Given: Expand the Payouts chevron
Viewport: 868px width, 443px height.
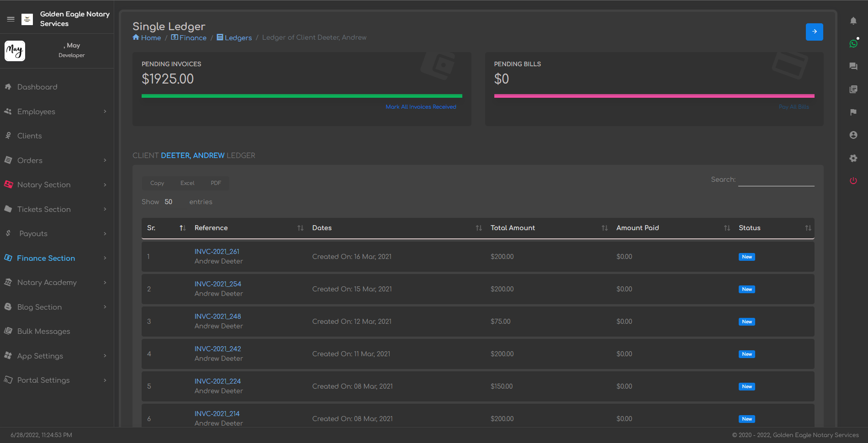Looking at the screenshot, I should 105,233.
